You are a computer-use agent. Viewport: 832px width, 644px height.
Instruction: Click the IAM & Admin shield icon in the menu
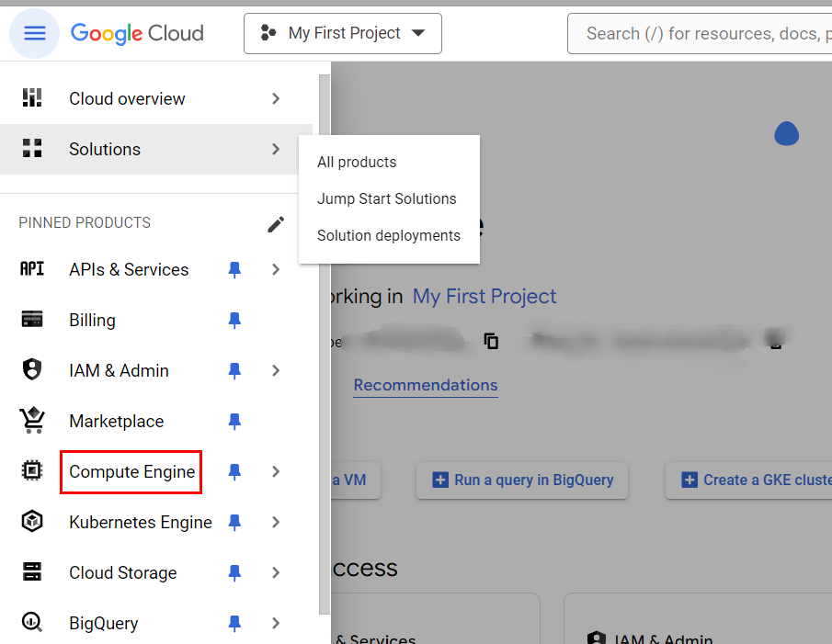[x=32, y=369]
